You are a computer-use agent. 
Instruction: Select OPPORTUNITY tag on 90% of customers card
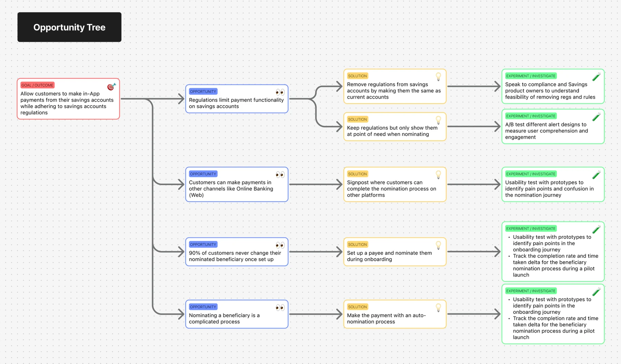pyautogui.click(x=203, y=244)
